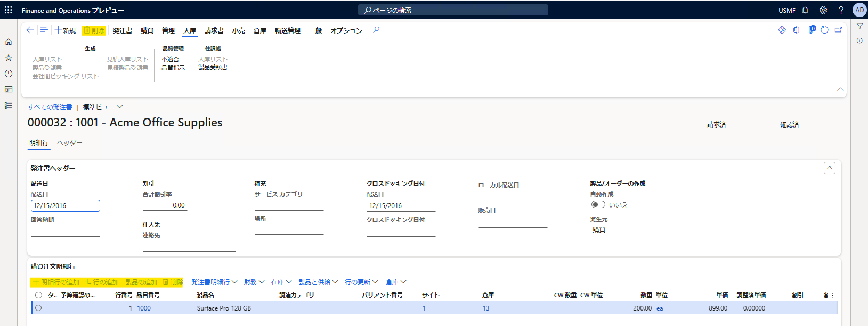This screenshot has width=868, height=326.
Task: Open the 発注書明細行 dropdown menu
Action: pos(214,282)
